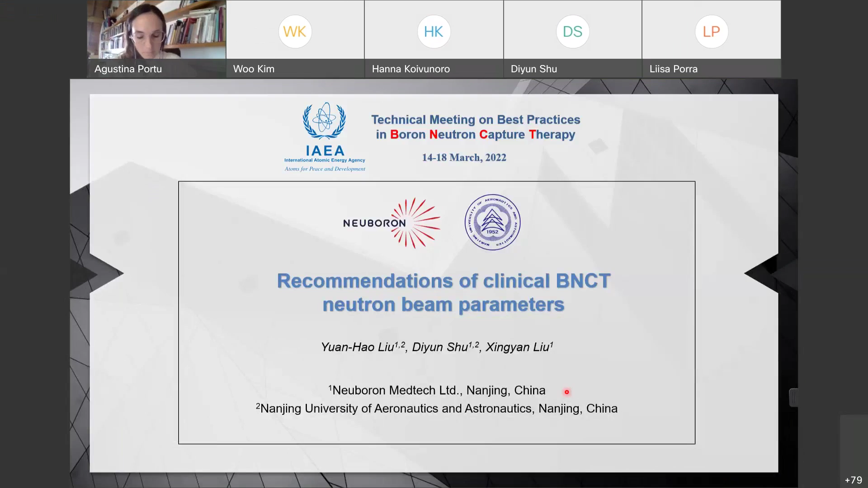Click the Liisa Porra name label

coord(673,69)
